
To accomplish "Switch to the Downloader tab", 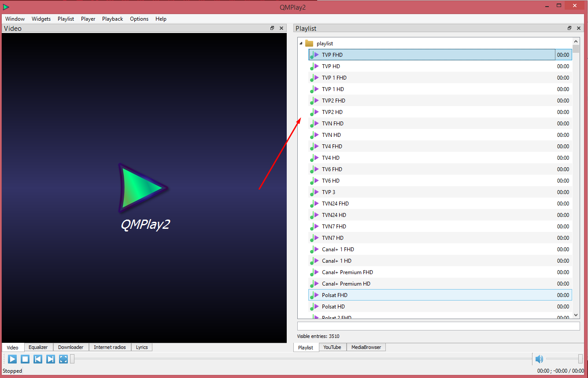I will click(71, 347).
